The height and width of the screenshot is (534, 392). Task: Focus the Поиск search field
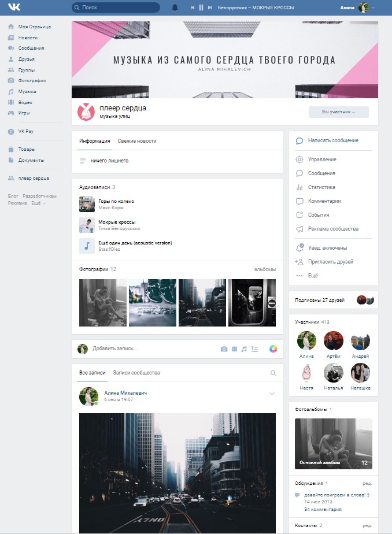coord(116,8)
